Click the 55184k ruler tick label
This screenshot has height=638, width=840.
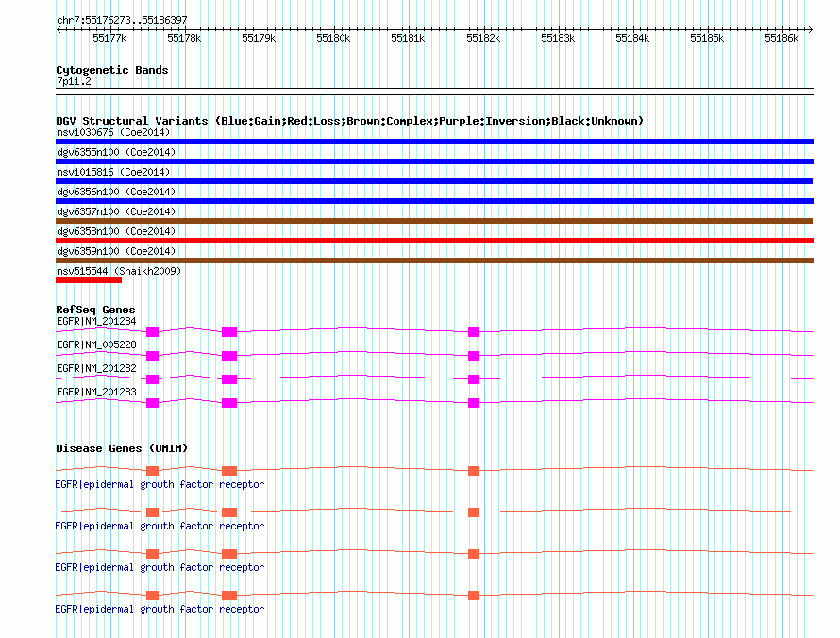pyautogui.click(x=632, y=38)
